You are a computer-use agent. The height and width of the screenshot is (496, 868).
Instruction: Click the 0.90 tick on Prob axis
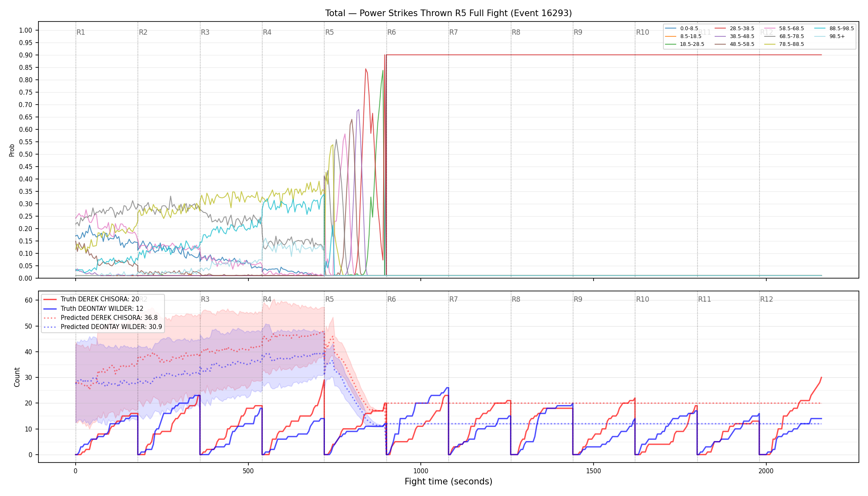26,55
